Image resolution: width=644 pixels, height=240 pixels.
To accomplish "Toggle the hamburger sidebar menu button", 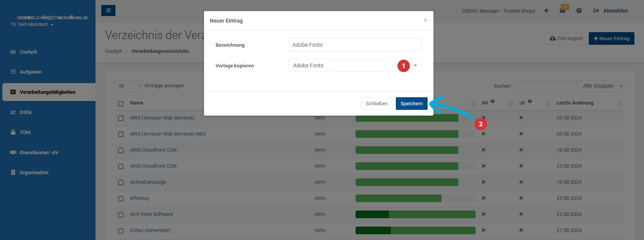I will (108, 10).
